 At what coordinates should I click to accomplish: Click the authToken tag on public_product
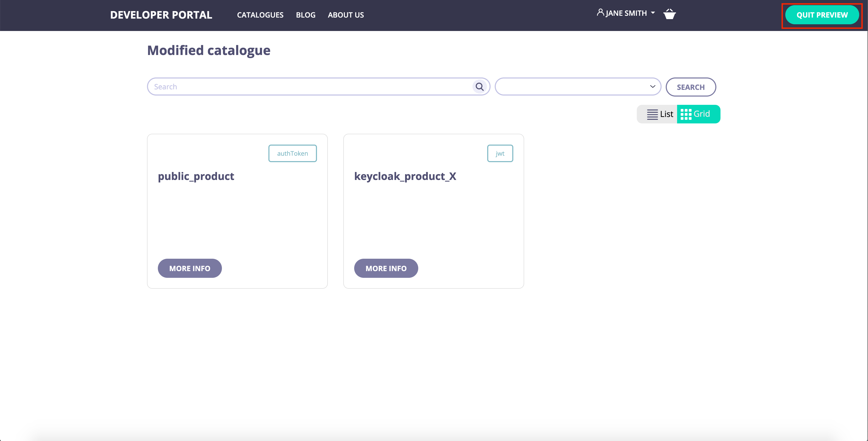pos(292,153)
